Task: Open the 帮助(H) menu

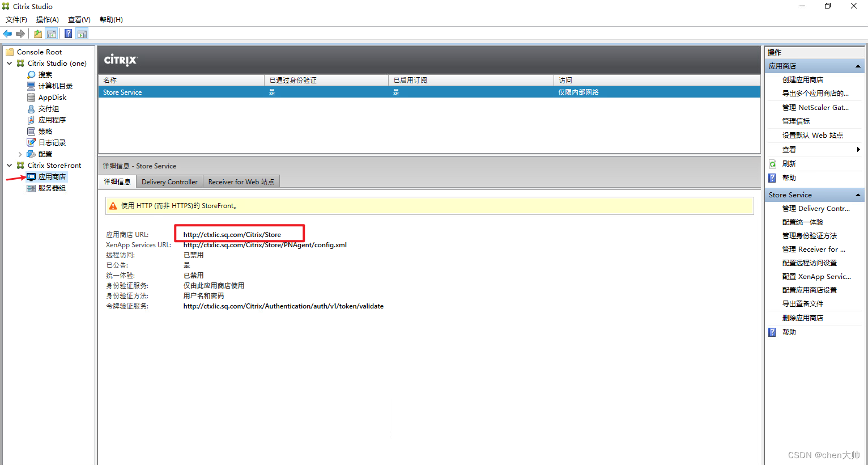Action: [111, 20]
